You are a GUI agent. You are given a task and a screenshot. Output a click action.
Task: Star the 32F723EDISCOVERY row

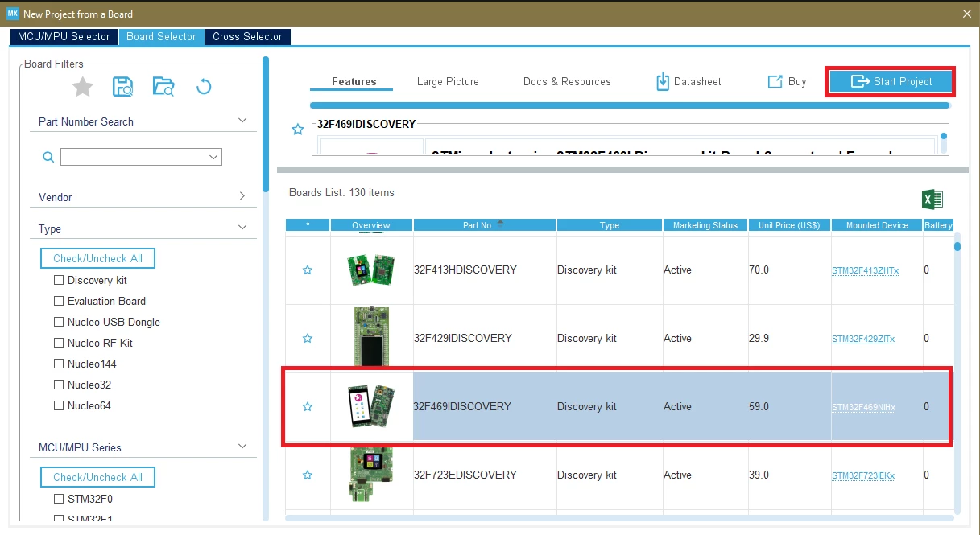308,475
